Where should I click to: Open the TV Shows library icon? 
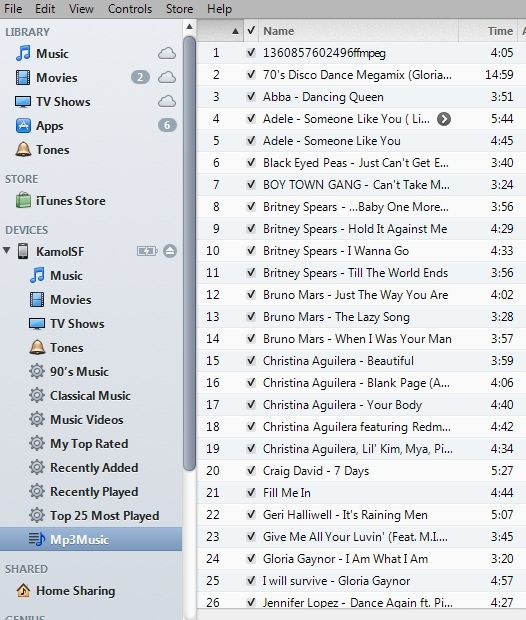(x=23, y=102)
